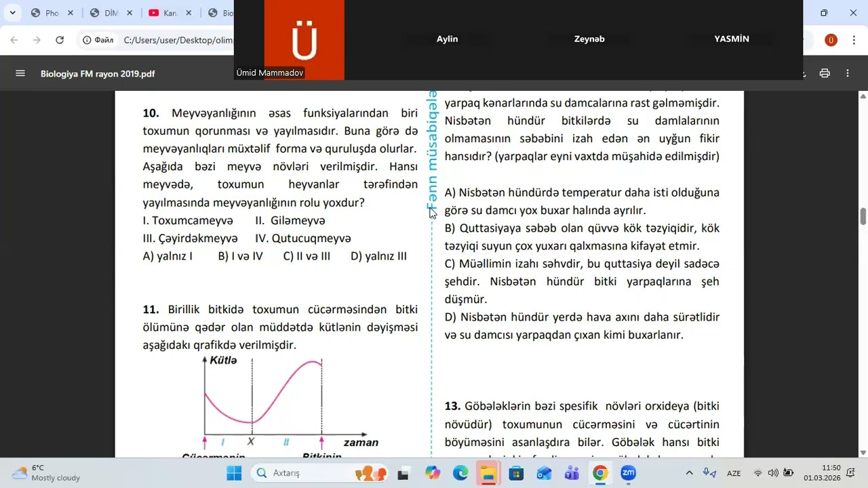Open Task View on taskbar
The width and height of the screenshot is (868, 488).
tap(403, 473)
